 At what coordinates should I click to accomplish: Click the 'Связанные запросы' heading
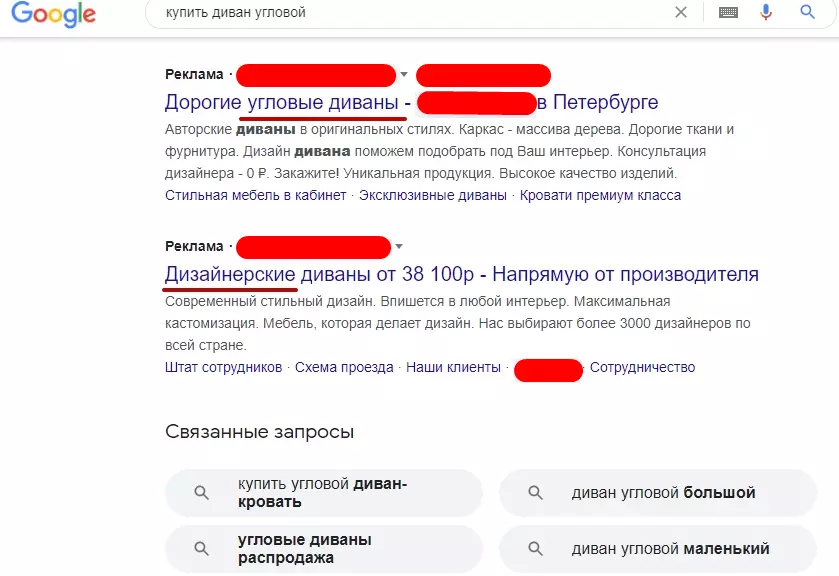point(260,431)
